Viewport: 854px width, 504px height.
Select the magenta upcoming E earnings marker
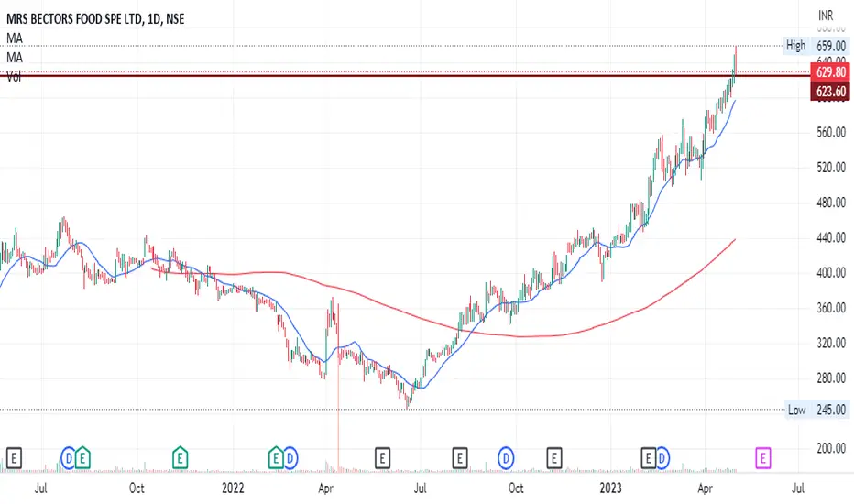763,457
